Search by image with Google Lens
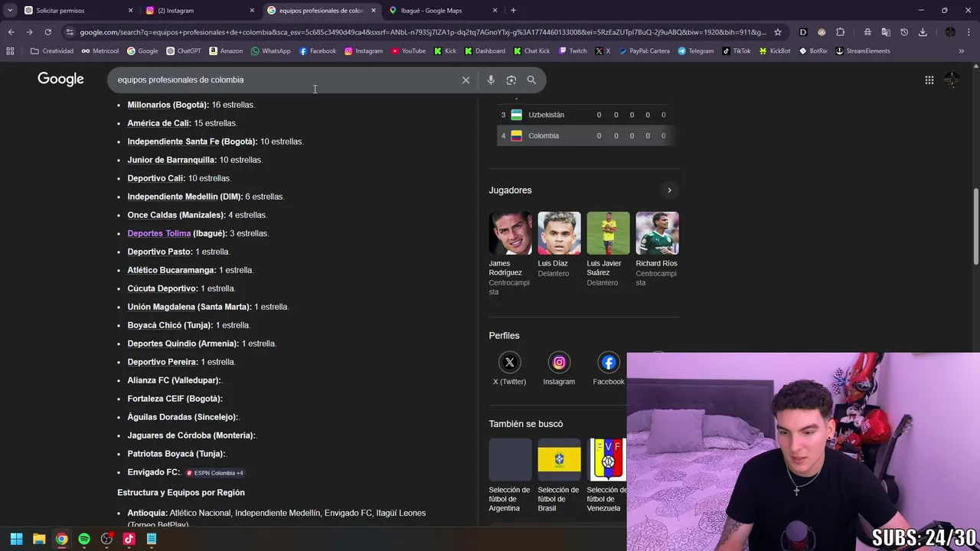 [x=511, y=80]
